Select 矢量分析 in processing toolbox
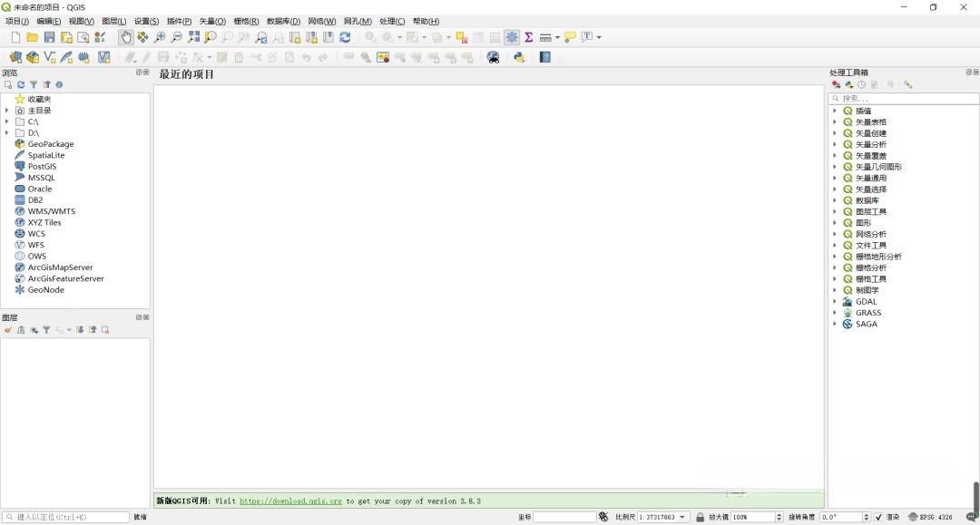 pyautogui.click(x=870, y=144)
